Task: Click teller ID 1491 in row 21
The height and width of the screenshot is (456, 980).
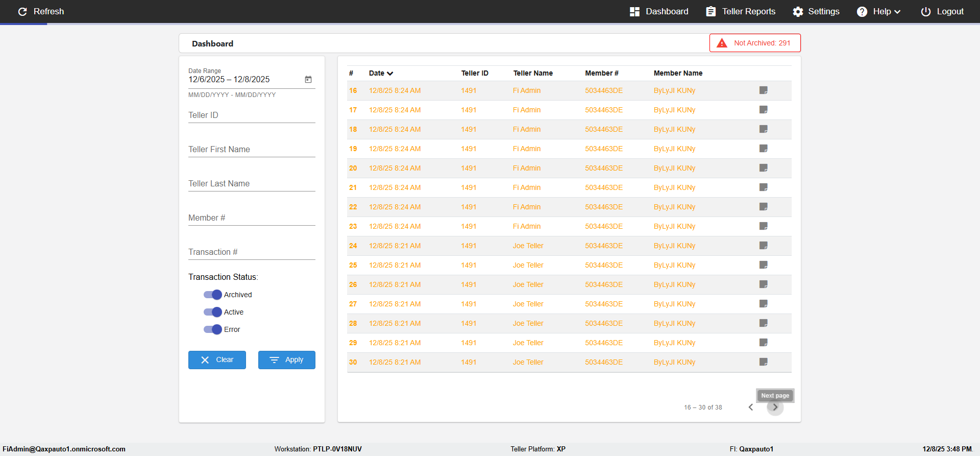Action: pos(469,187)
